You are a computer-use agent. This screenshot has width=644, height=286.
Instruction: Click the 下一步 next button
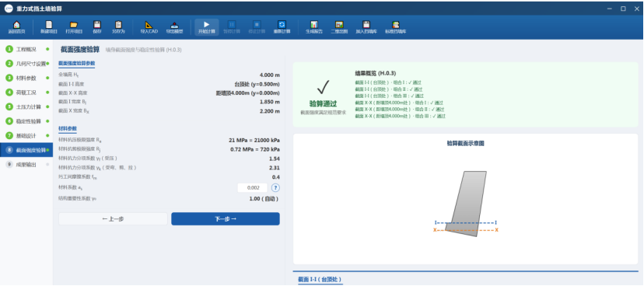(x=226, y=218)
